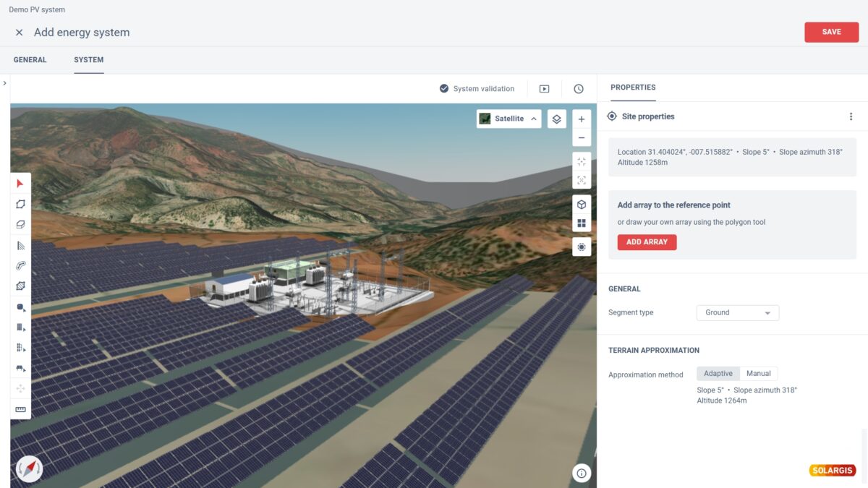The height and width of the screenshot is (488, 868).
Task: Open the SYSTEM tab
Action: coord(88,60)
